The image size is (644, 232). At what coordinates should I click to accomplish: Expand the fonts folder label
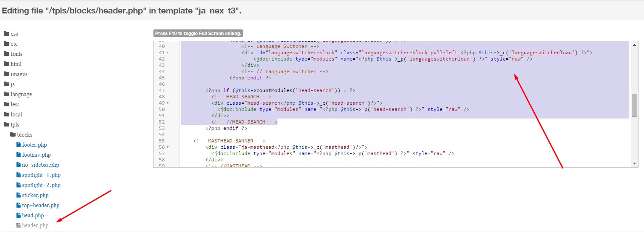16,54
